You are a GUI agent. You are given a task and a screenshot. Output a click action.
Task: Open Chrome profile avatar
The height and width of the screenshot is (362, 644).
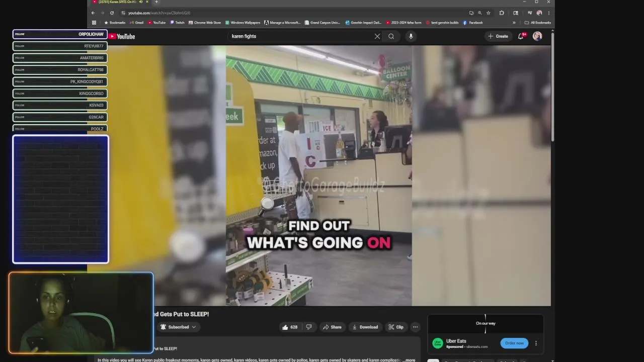click(539, 13)
